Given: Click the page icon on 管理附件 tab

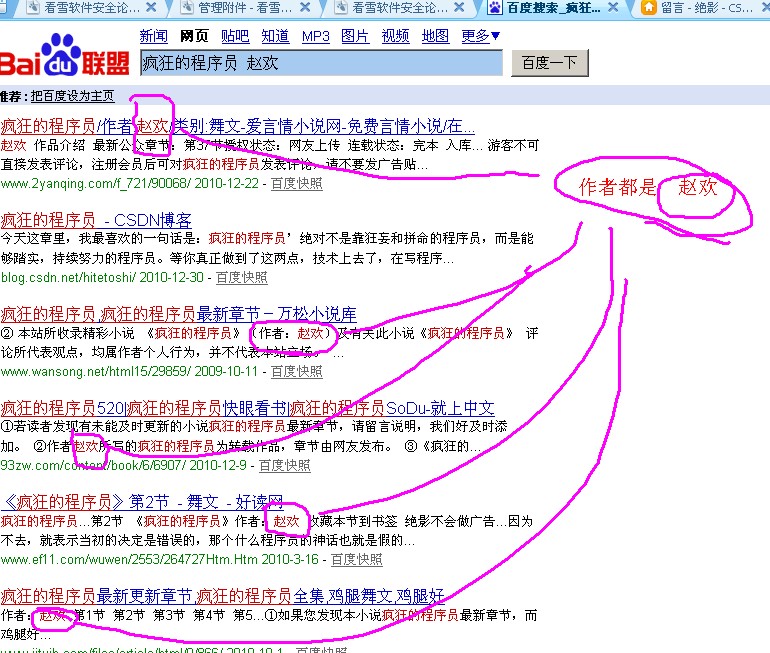Looking at the screenshot, I should [187, 7].
